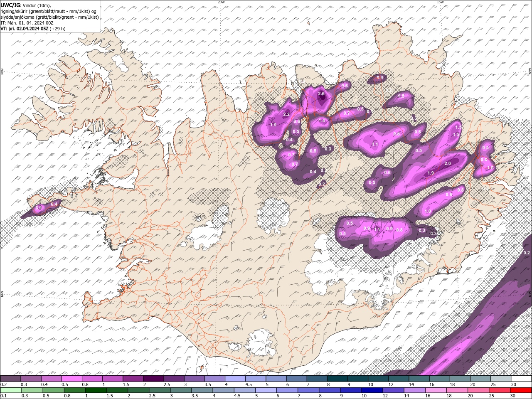Select the bright red 30 swatch in the lower scale
Image resolution: width=532 pixels, height=399 pixels.
[521, 390]
